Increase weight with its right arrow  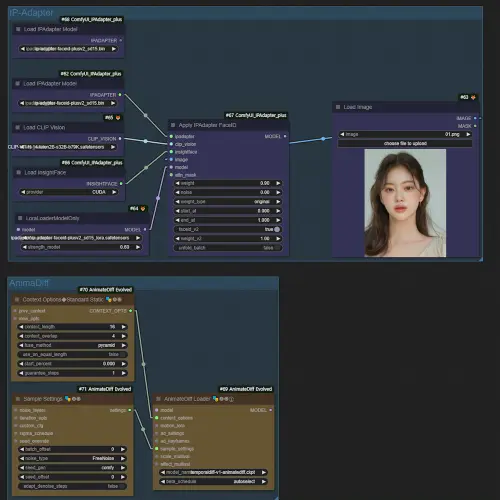pyautogui.click(x=278, y=183)
